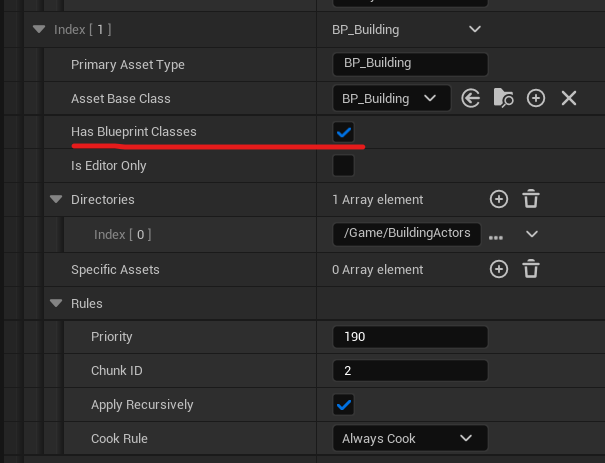605x463 pixels.
Task: Open the directory Index [0] options chevron
Action: point(531,235)
